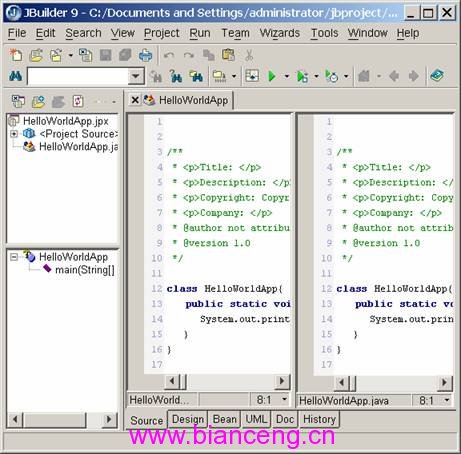Image resolution: width=461 pixels, height=454 pixels.
Task: Click the Paste clipboard icon
Action: (x=229, y=55)
